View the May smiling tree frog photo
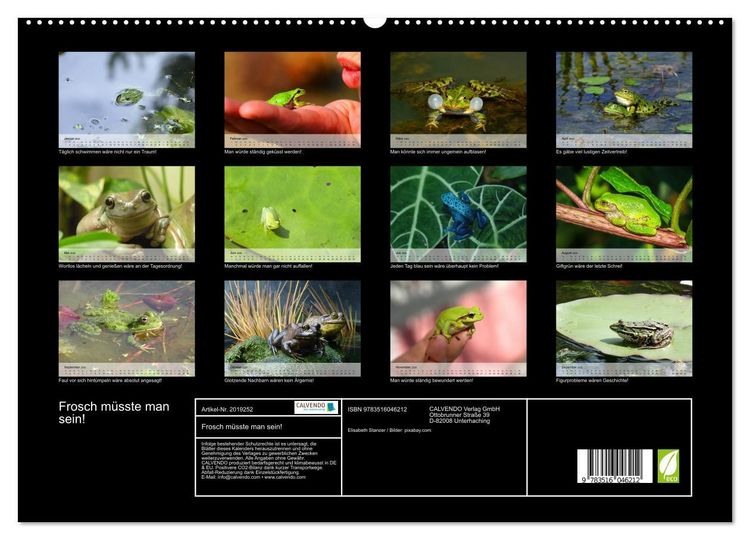750x540 pixels. coord(127,214)
